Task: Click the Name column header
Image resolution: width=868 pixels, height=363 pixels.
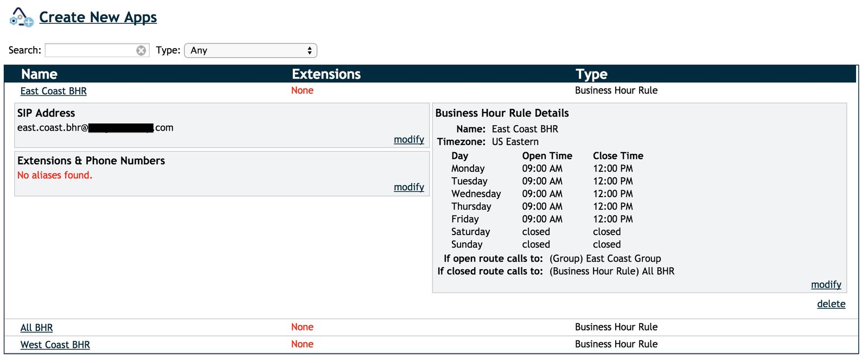Action: pyautogui.click(x=39, y=74)
